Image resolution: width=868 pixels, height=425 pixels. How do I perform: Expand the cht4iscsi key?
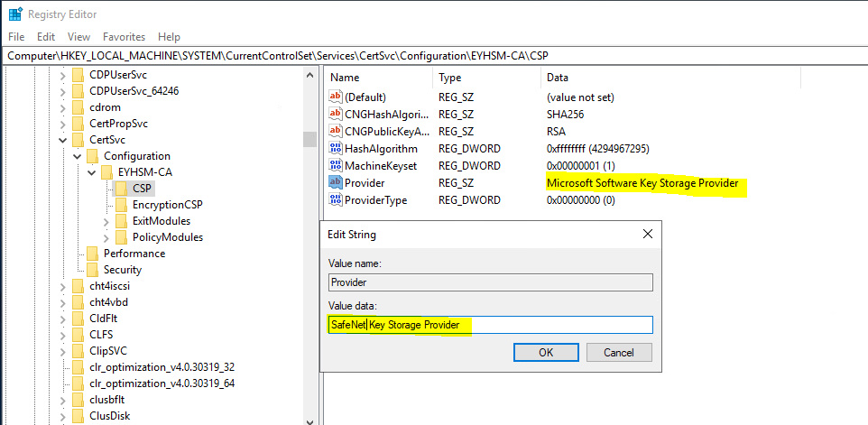tap(62, 286)
